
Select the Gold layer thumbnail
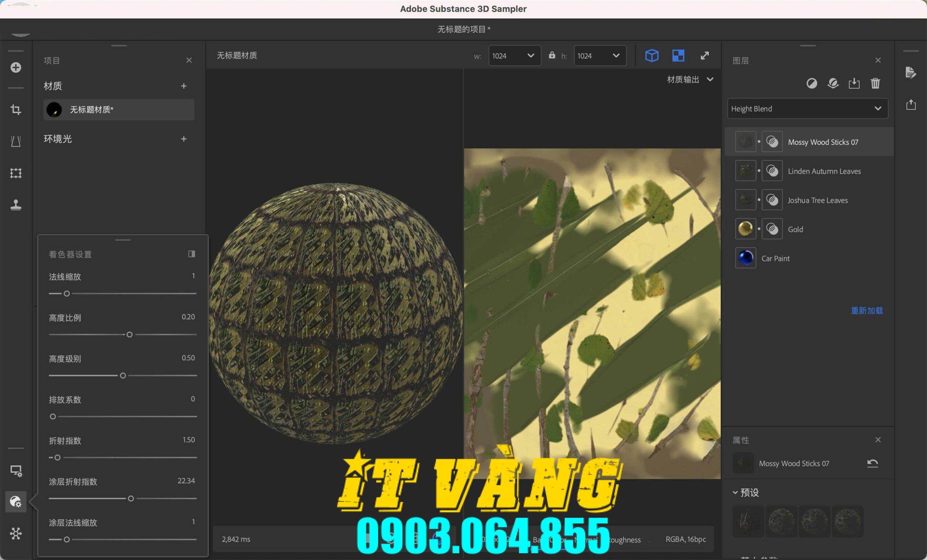coord(745,229)
